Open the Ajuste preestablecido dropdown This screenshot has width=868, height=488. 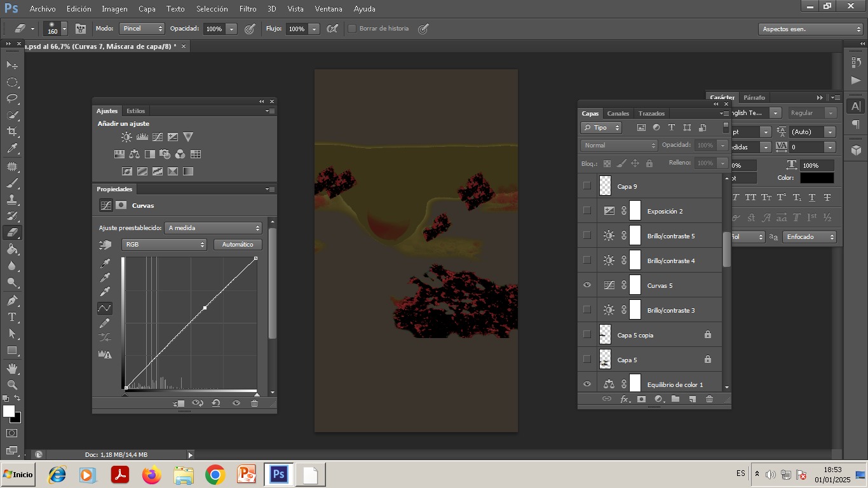click(214, 227)
